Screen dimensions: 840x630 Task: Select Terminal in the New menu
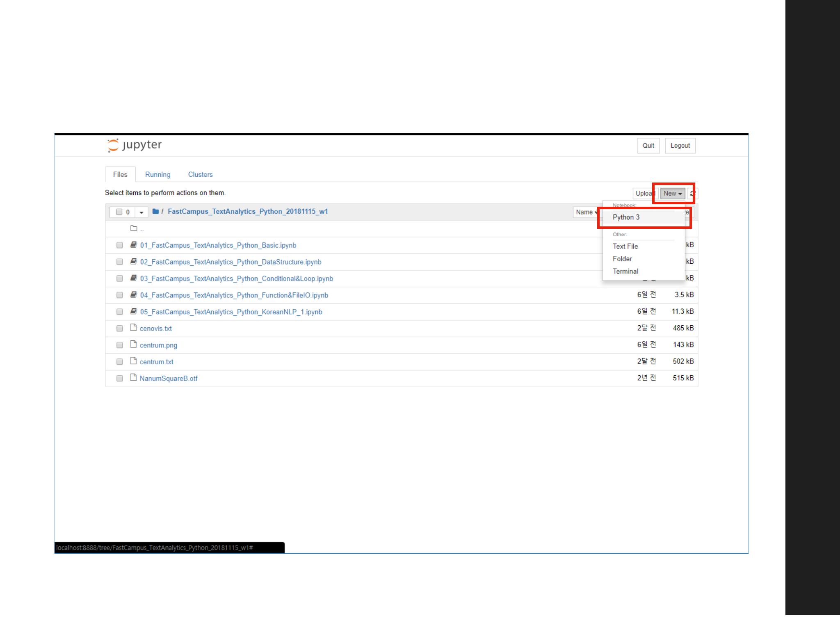click(625, 272)
